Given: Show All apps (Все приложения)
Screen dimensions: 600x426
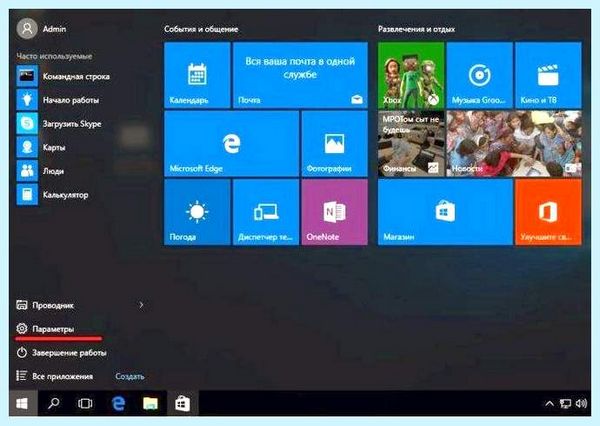Looking at the screenshot, I should click(x=55, y=376).
